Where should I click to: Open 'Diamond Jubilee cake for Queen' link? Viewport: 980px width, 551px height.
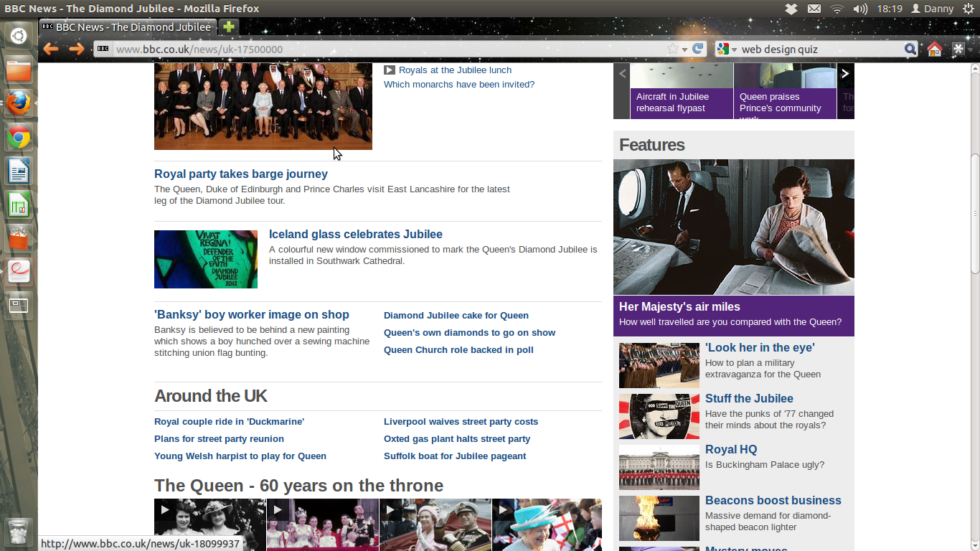456,315
